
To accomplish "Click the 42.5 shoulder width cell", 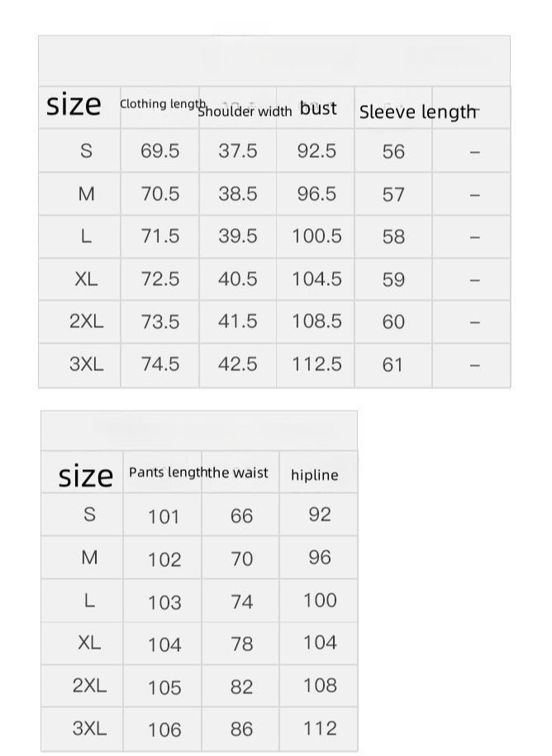I will (238, 364).
